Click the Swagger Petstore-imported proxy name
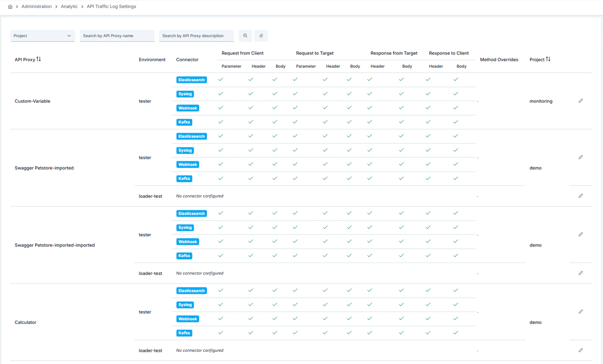This screenshot has height=364, width=603. 44,168
